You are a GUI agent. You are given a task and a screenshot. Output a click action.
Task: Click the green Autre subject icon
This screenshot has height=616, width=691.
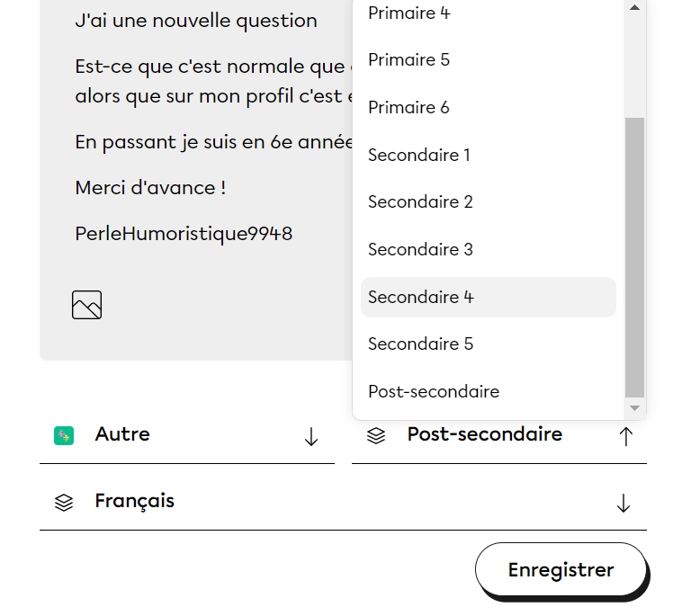pos(64,436)
